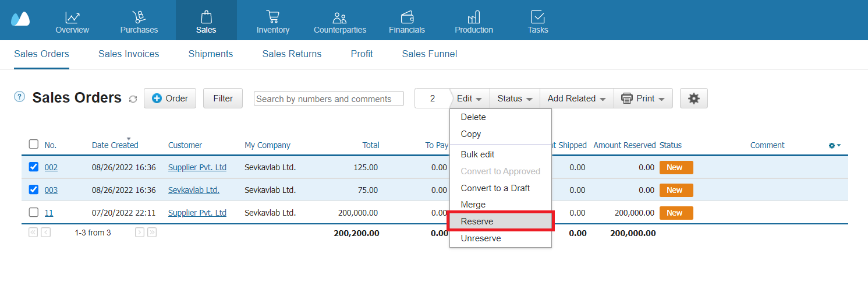Open Supplier Pvt. Ltd link in order 11
Viewport: 868px width, 285px height.
coord(197,213)
